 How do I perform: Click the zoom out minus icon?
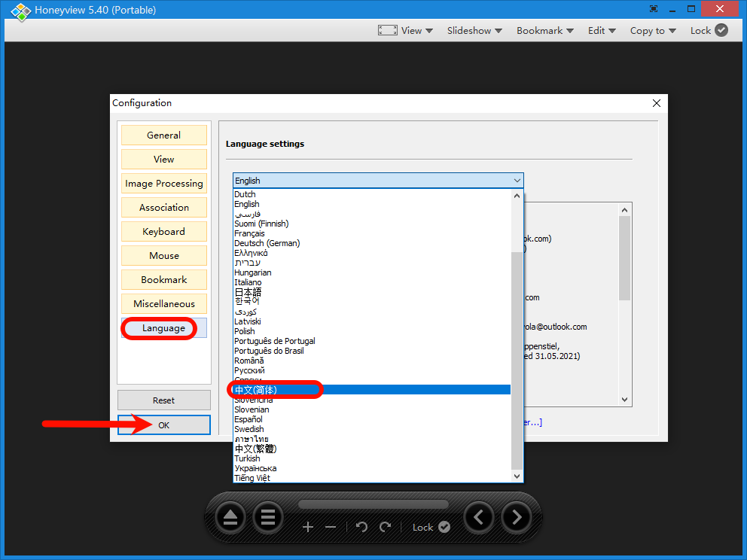point(331,527)
